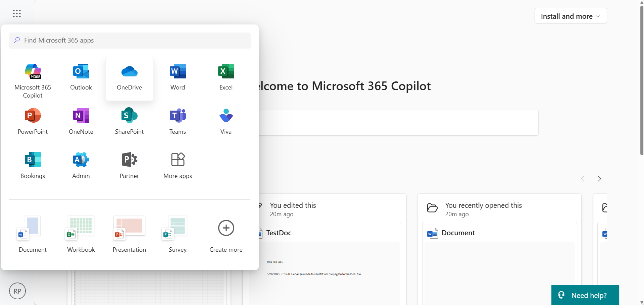The height and width of the screenshot is (305, 644).
Task: Click the page vertical scrollbar
Action: (641, 80)
